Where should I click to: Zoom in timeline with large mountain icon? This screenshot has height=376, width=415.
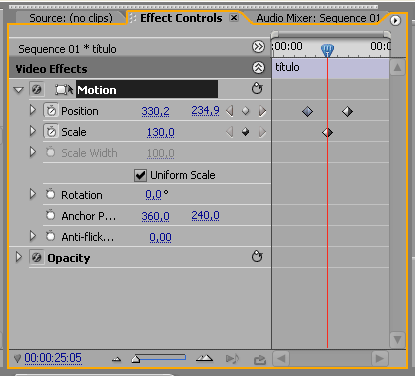204,358
